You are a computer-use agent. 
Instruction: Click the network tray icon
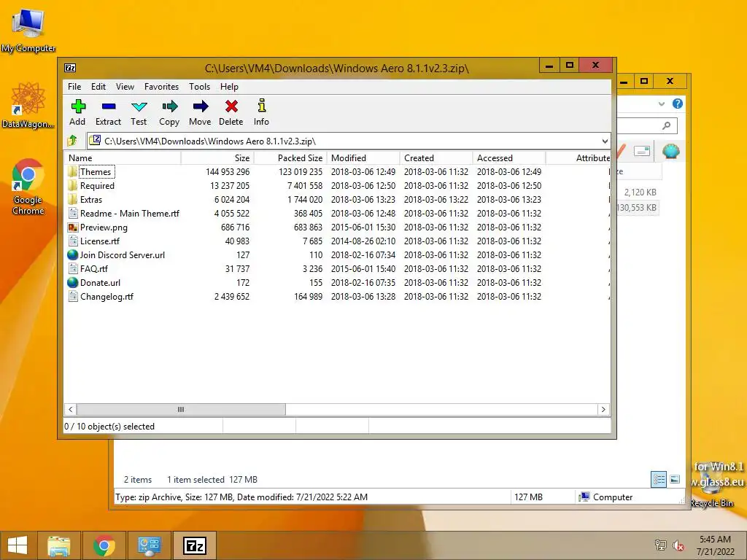coord(660,545)
